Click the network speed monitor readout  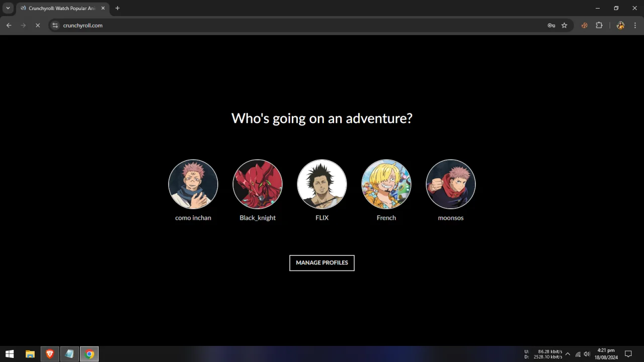point(543,354)
